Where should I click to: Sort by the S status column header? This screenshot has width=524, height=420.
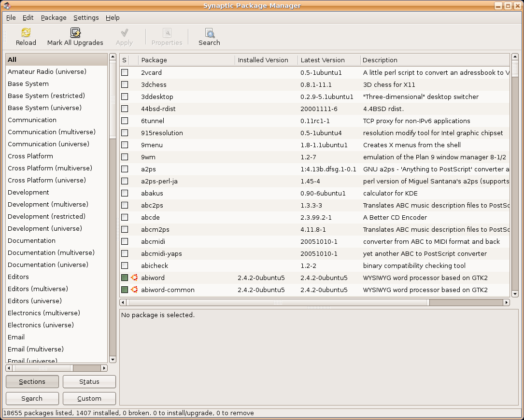[x=124, y=60]
